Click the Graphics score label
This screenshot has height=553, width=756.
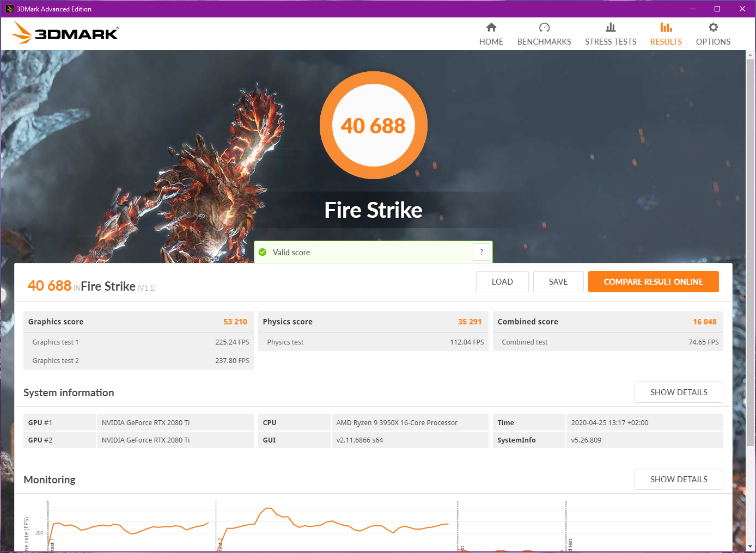tap(56, 322)
